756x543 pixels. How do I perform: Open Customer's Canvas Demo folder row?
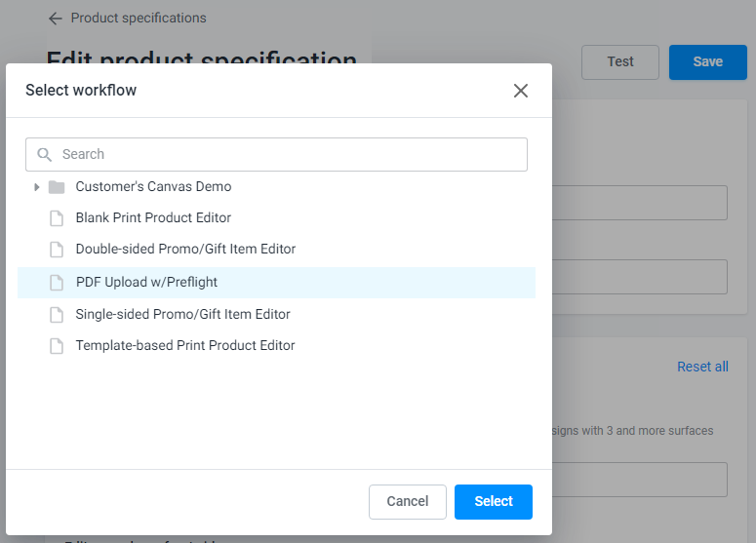(x=153, y=186)
